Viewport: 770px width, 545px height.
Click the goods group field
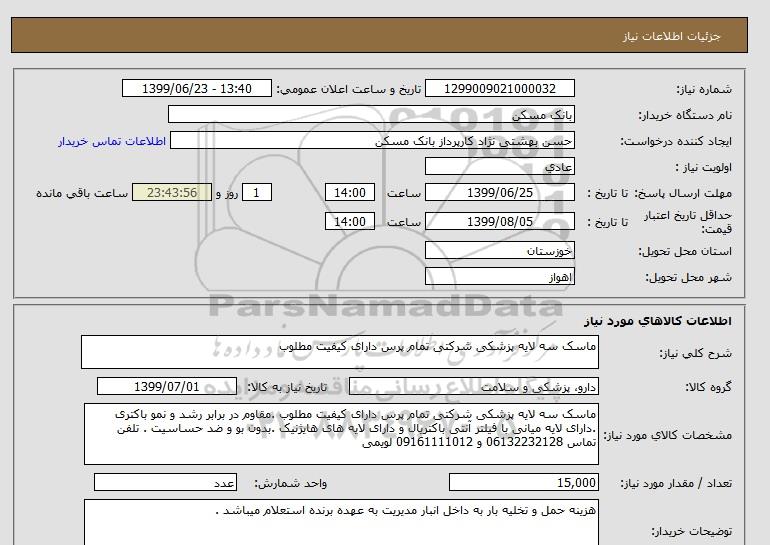426,386
